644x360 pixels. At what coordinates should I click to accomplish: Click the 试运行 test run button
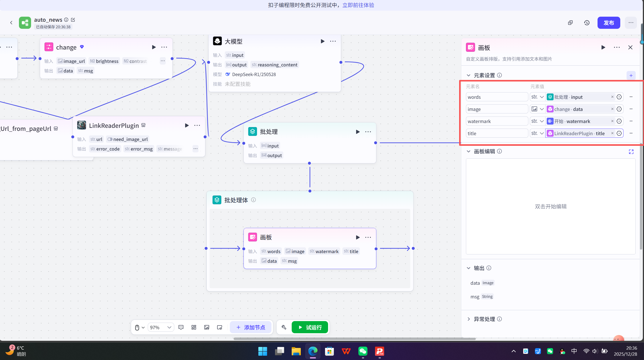coord(310,327)
